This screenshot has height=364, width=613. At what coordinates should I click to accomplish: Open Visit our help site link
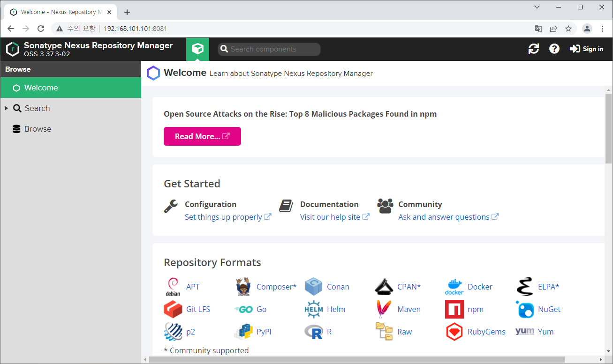coord(335,217)
